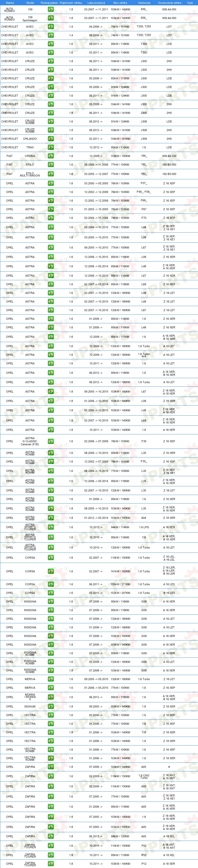Click fuel icon in Chevrolet Trax row
The width and height of the screenshot is (198, 868).
pyautogui.click(x=50, y=147)
